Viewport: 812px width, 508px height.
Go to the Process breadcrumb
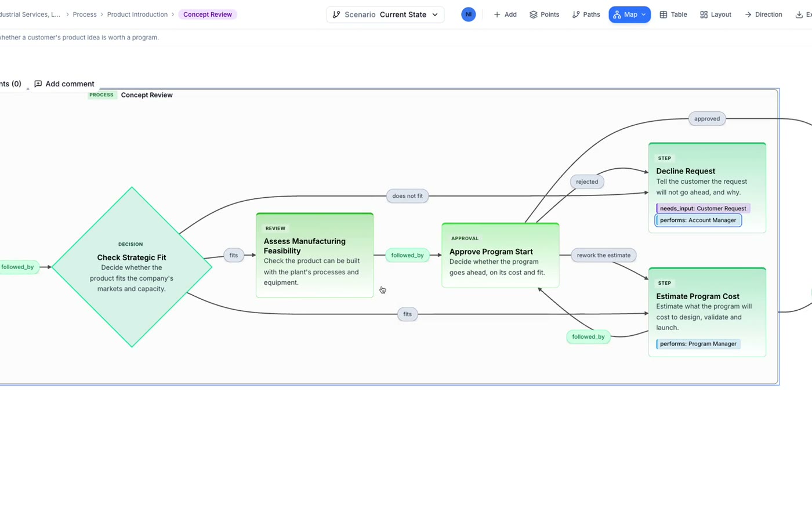tap(85, 14)
